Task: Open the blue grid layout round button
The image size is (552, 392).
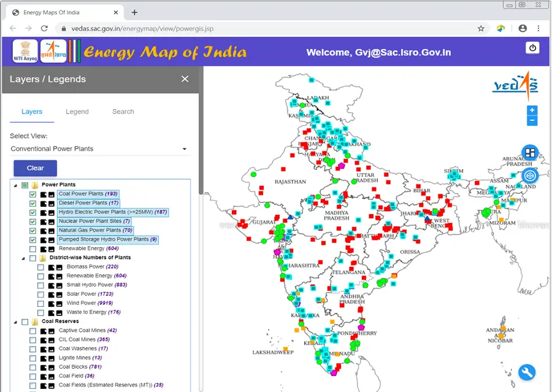Action: point(530,153)
